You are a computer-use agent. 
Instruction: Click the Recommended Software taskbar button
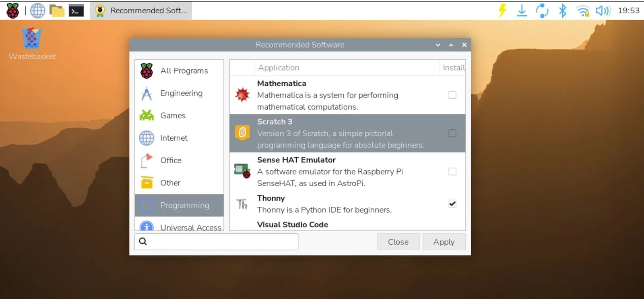coord(141,10)
